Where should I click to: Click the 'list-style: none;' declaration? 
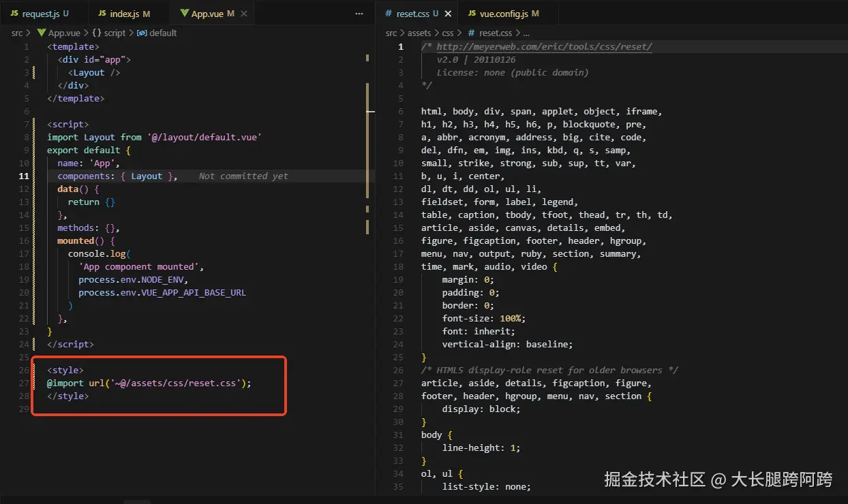pyautogui.click(x=487, y=486)
